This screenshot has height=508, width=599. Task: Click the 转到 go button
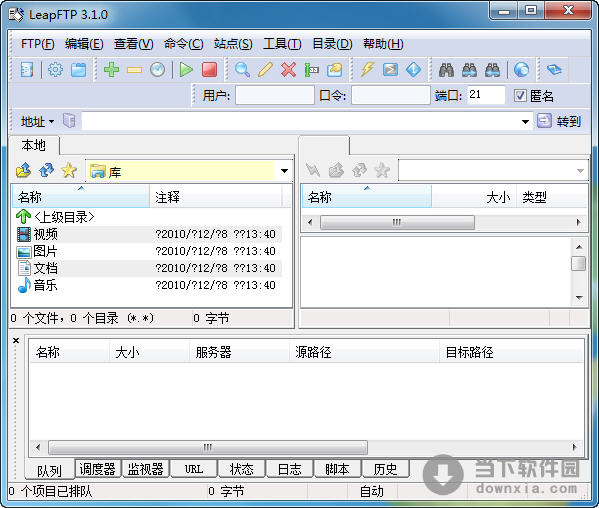coord(559,121)
